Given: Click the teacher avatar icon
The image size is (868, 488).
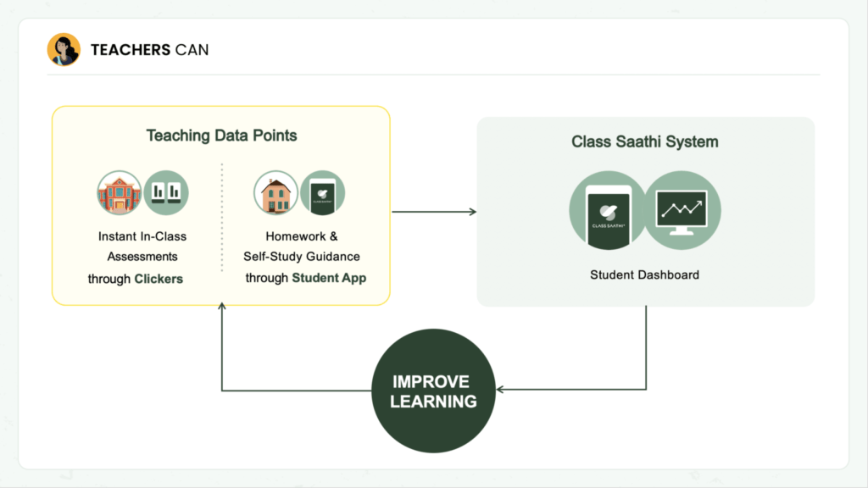Looking at the screenshot, I should coord(64,49).
